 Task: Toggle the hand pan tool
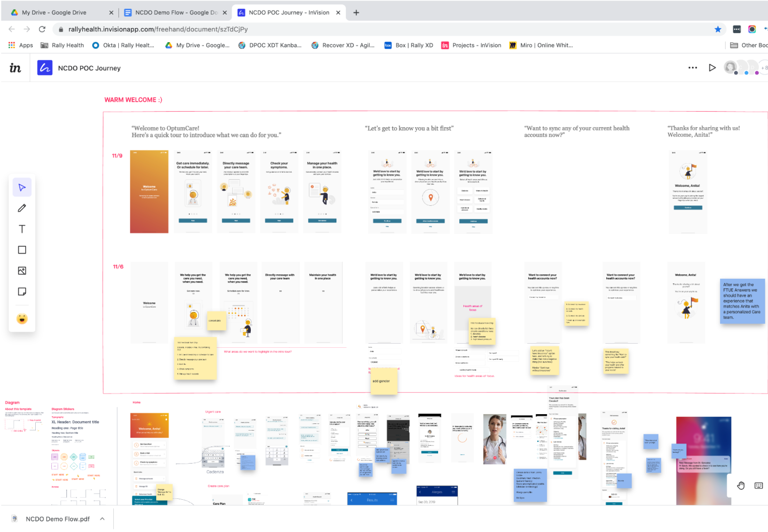[741, 486]
